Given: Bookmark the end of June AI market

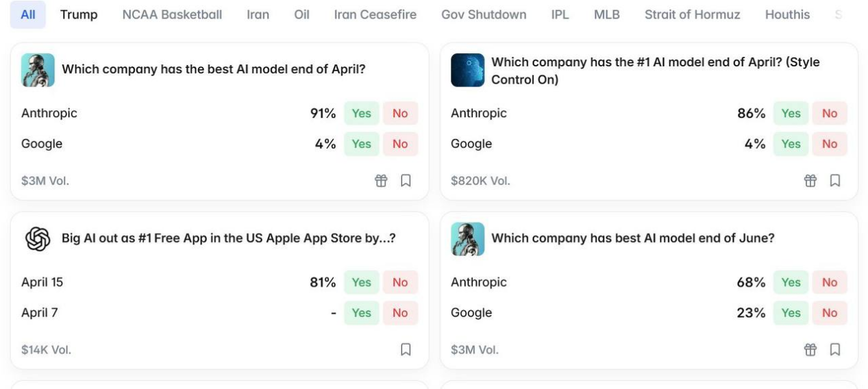Looking at the screenshot, I should pos(834,350).
